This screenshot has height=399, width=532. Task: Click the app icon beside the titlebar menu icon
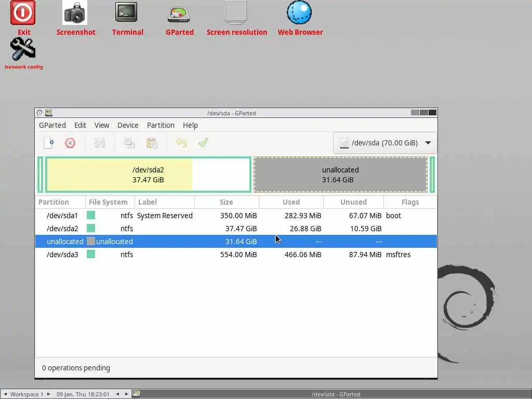tap(49, 113)
